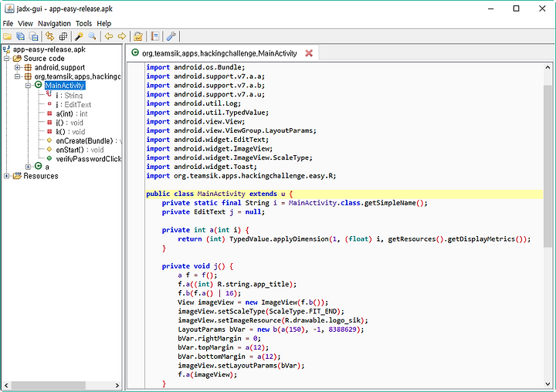Screen dimensions: 556x392
Task: Click the green class icon on the MainActivity tab
Action: point(135,52)
